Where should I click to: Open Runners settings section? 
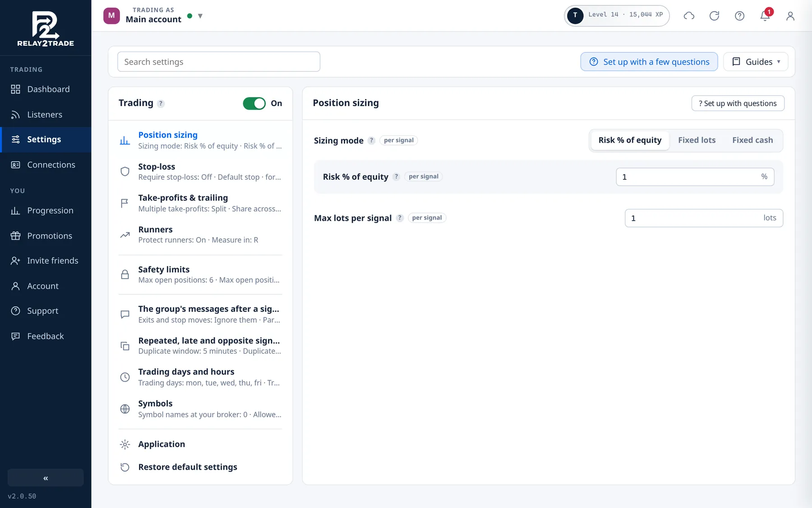click(x=200, y=234)
